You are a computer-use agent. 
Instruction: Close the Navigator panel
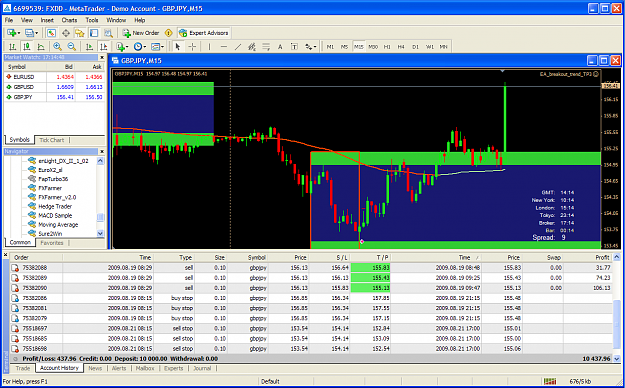click(102, 152)
